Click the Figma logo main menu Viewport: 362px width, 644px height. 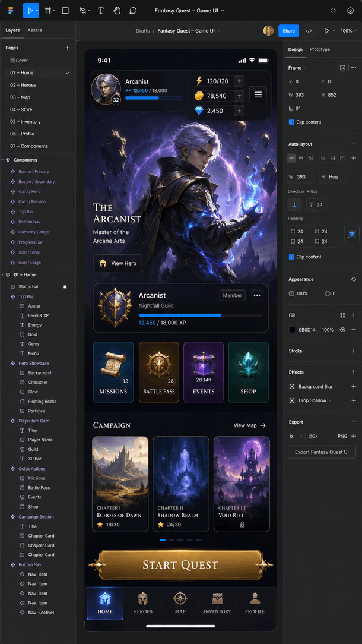tap(10, 11)
